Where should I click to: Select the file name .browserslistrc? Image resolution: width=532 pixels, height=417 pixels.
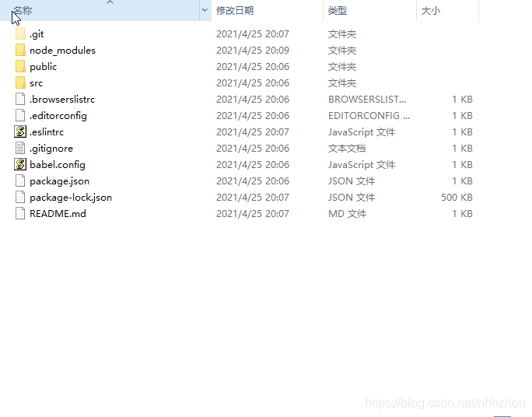pyautogui.click(x=62, y=100)
